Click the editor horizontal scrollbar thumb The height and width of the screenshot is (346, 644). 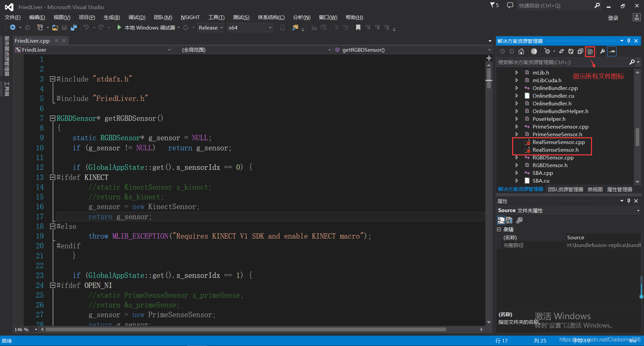(x=246, y=330)
